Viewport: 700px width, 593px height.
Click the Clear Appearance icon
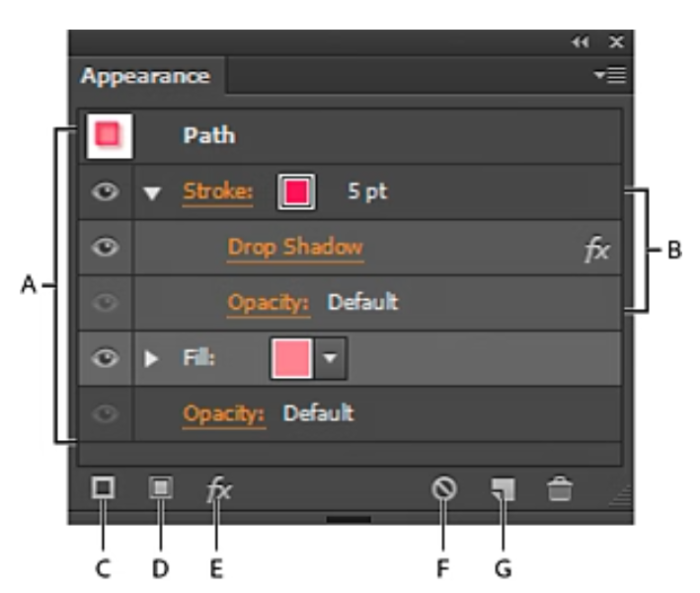click(444, 488)
